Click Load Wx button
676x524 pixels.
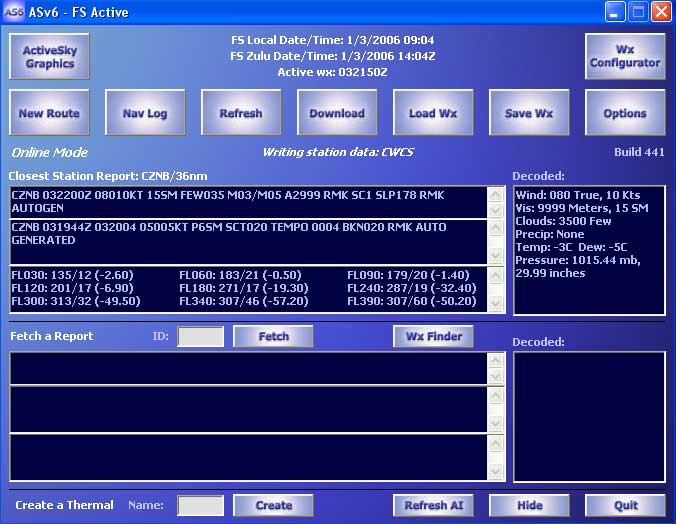click(433, 113)
